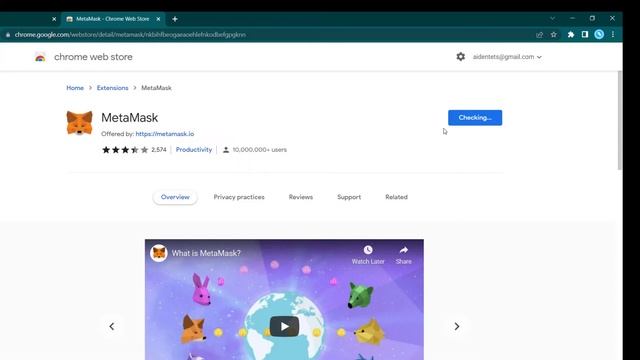Follow the Extensions breadcrumb link
The height and width of the screenshot is (360, 640).
[112, 88]
